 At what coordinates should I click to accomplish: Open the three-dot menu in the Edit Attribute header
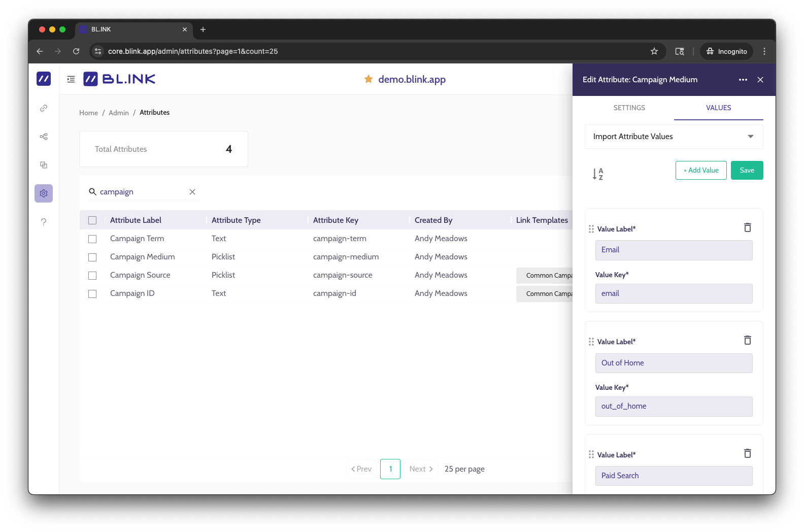743,80
